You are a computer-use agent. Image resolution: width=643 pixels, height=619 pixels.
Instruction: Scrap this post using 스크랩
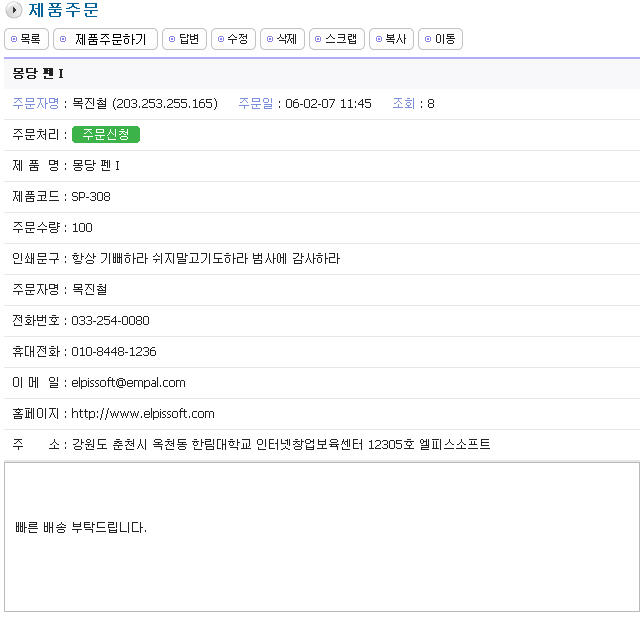coord(337,39)
